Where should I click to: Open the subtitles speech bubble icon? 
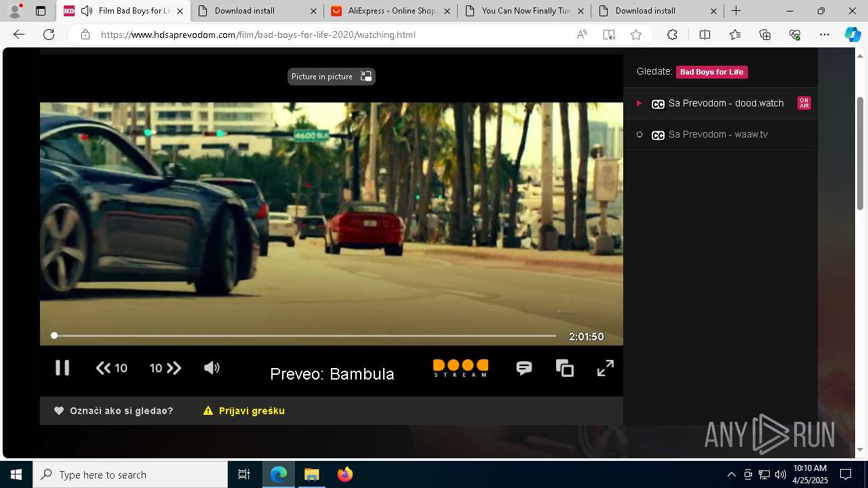tap(524, 368)
